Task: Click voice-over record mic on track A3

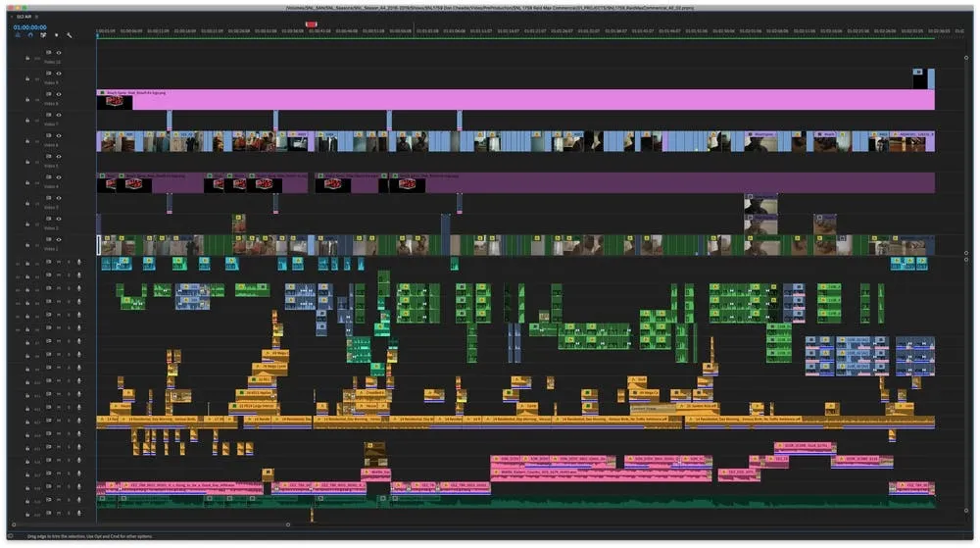Action: 78,288
